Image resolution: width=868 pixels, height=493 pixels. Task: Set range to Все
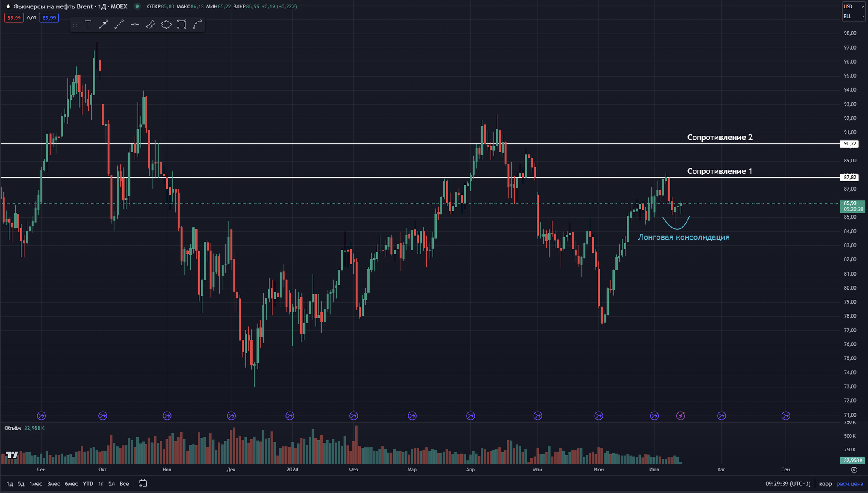click(124, 484)
